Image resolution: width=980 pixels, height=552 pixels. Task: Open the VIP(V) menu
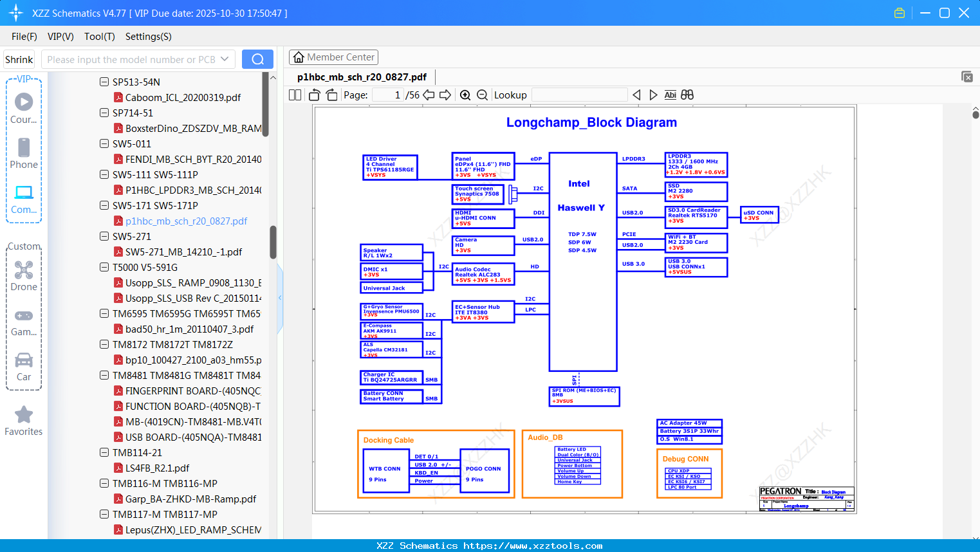(x=60, y=37)
